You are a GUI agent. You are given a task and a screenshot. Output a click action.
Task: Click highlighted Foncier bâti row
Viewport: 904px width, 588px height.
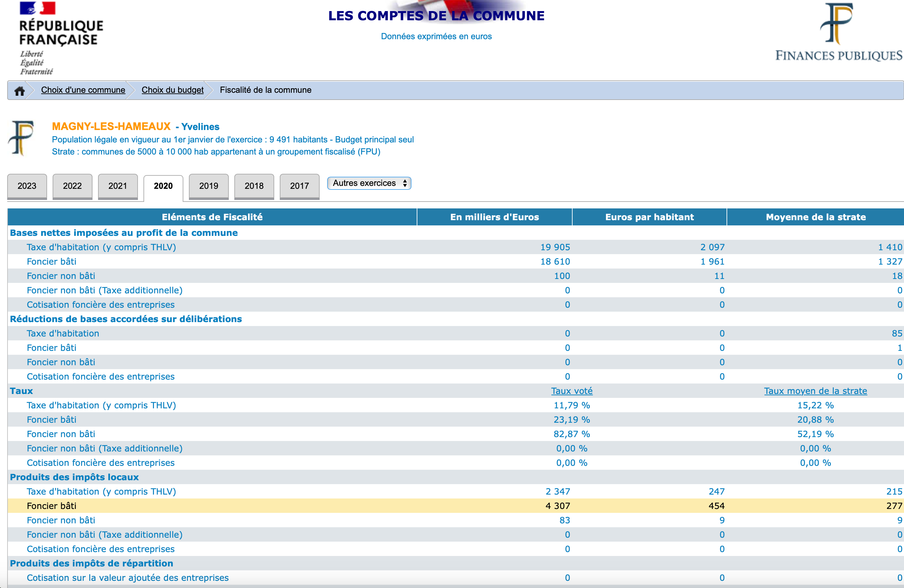tap(52, 506)
